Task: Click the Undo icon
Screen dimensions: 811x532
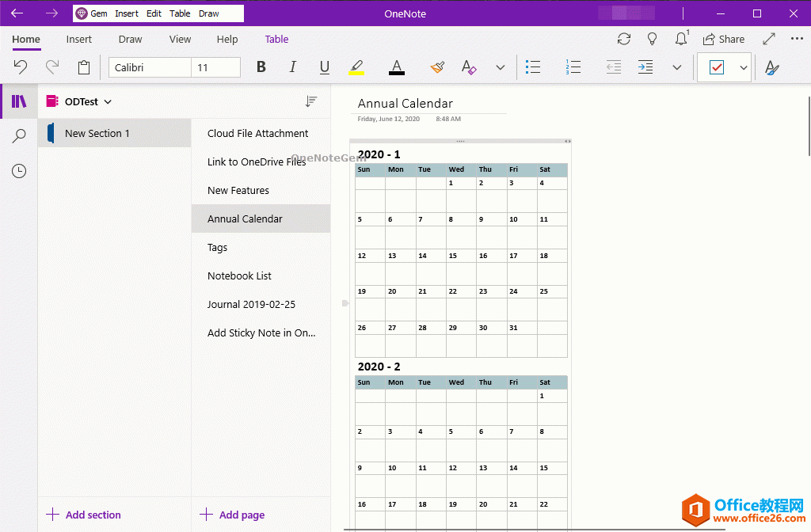Action: pyautogui.click(x=20, y=67)
